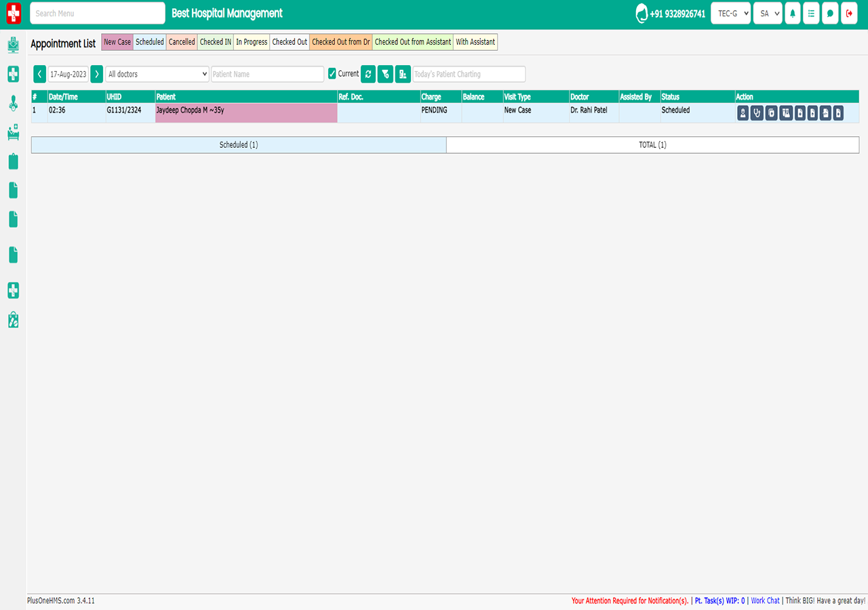Click the red logout icon
The image size is (868, 610).
tap(849, 14)
